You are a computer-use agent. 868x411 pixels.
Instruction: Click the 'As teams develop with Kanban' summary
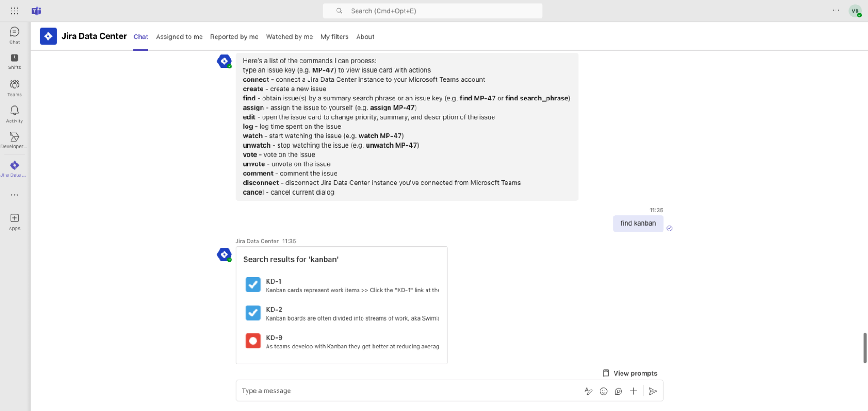click(352, 347)
